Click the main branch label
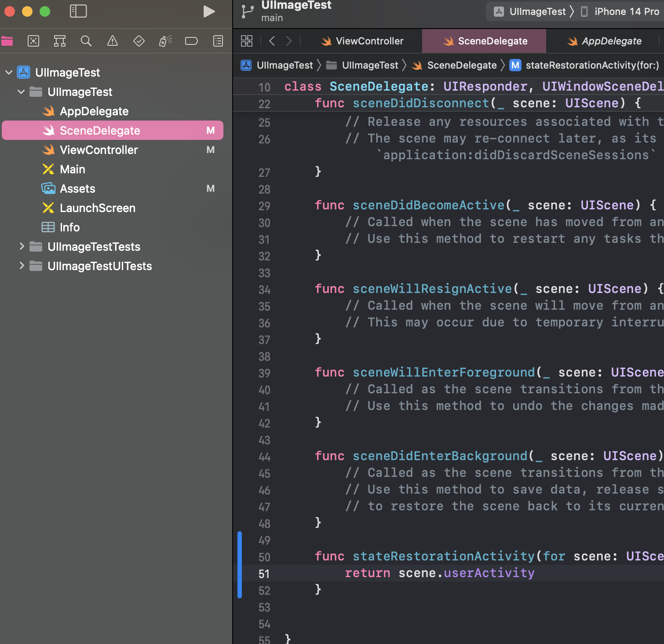Screen dimensions: 664x644 (x=272, y=18)
